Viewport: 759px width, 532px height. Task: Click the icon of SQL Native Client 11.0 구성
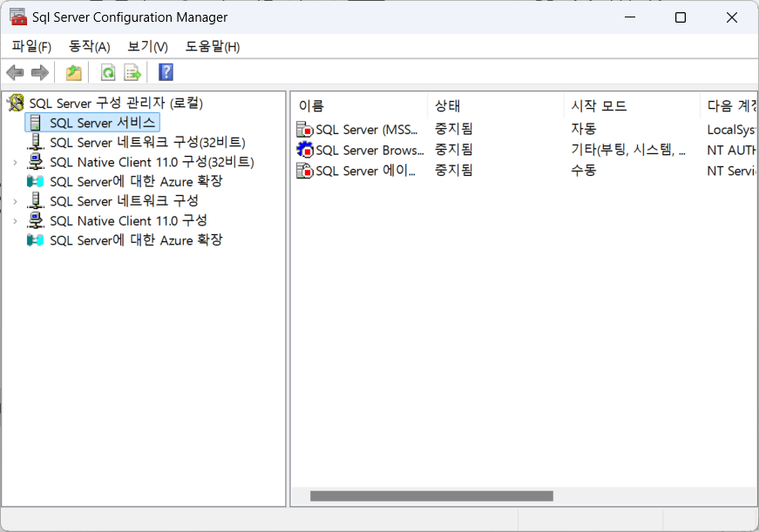[x=36, y=220]
